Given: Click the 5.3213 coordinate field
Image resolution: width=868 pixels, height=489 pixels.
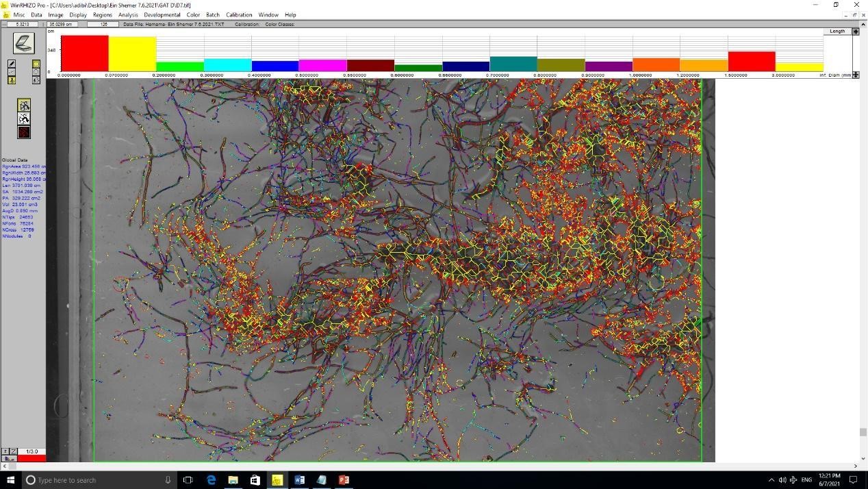Looking at the screenshot, I should (23, 25).
